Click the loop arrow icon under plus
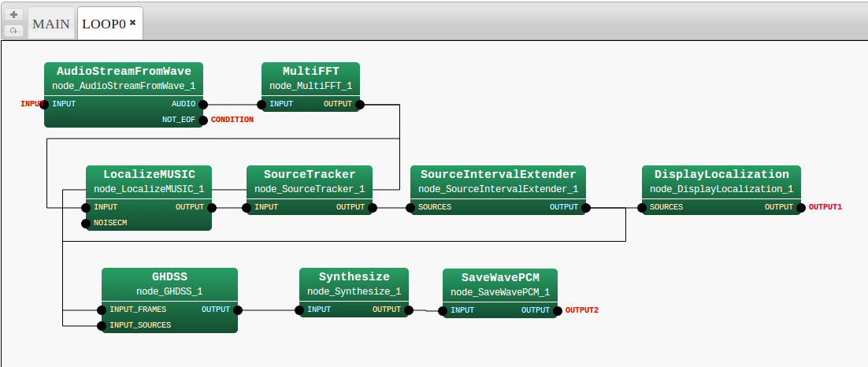Screen dimensions: 868x367 [13, 31]
